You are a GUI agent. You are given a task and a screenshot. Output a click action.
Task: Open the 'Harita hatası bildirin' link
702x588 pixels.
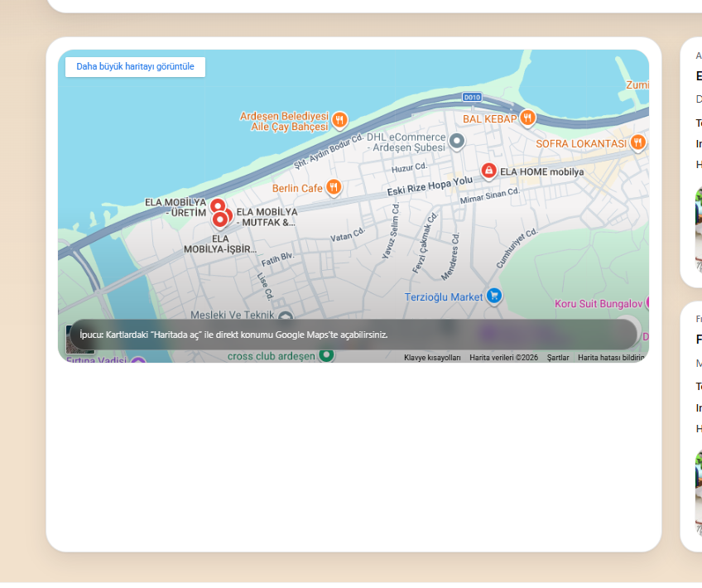611,358
